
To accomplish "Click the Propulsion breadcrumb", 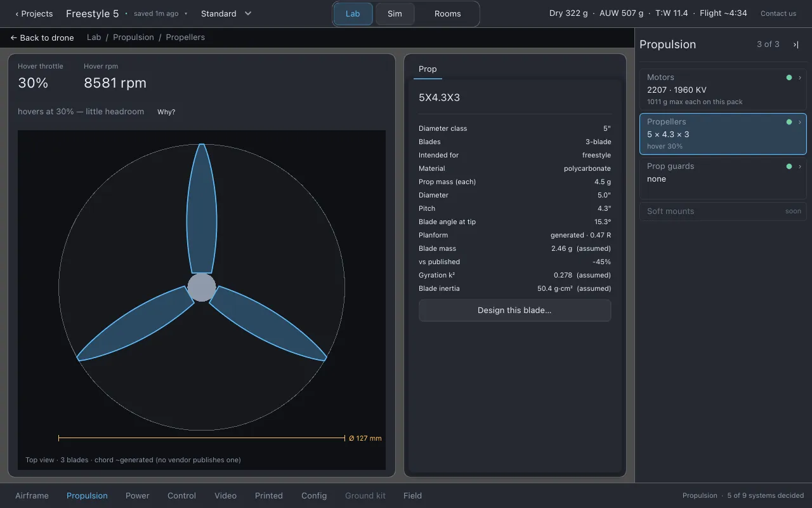I will coord(133,37).
